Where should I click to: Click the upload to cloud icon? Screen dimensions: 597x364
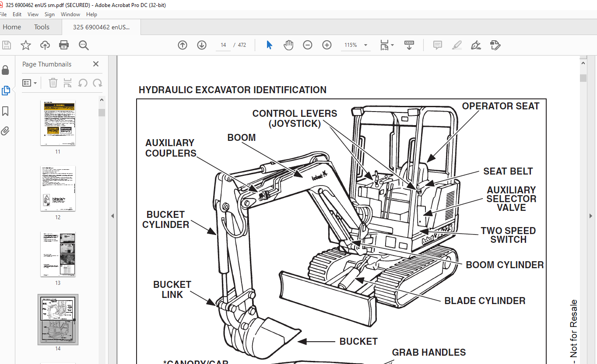pos(45,45)
